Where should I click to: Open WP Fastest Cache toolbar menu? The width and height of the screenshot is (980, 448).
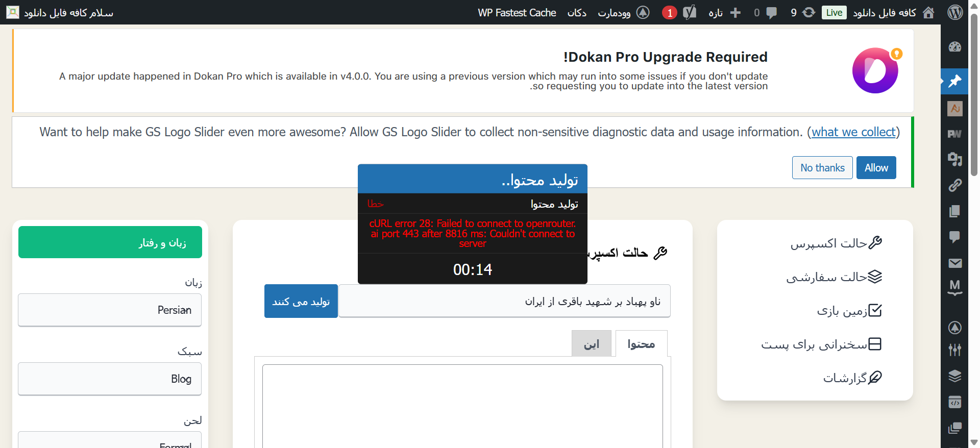[x=517, y=12]
